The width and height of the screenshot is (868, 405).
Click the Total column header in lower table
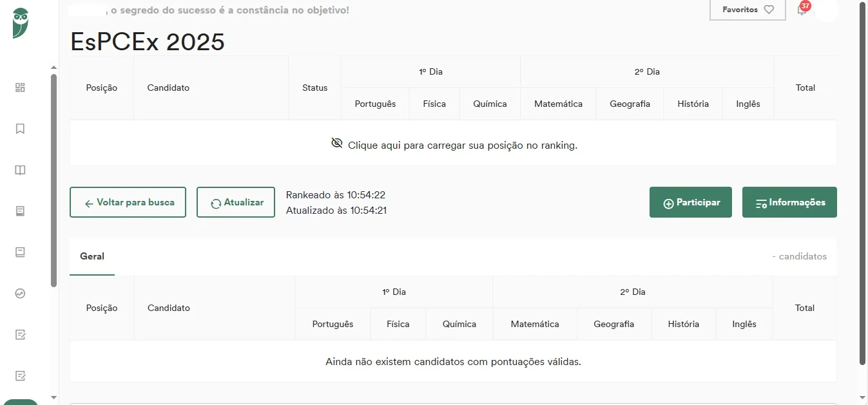pos(804,308)
